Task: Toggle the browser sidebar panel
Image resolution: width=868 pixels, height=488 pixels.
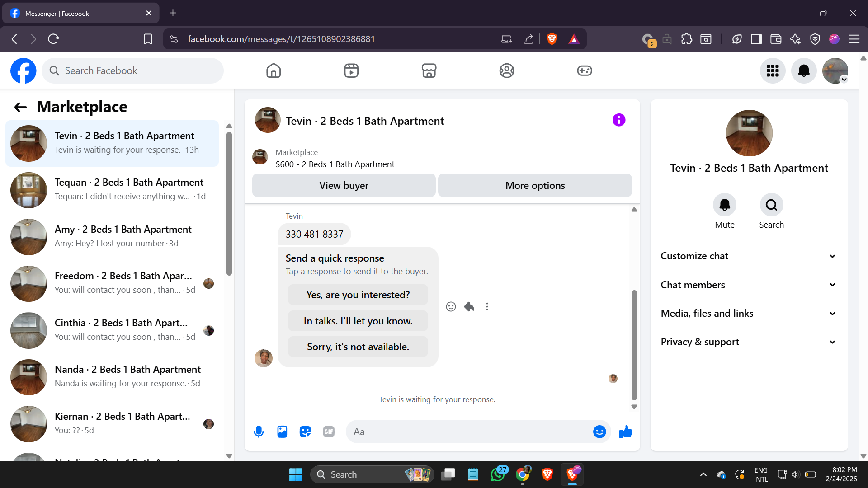Action: click(x=756, y=39)
